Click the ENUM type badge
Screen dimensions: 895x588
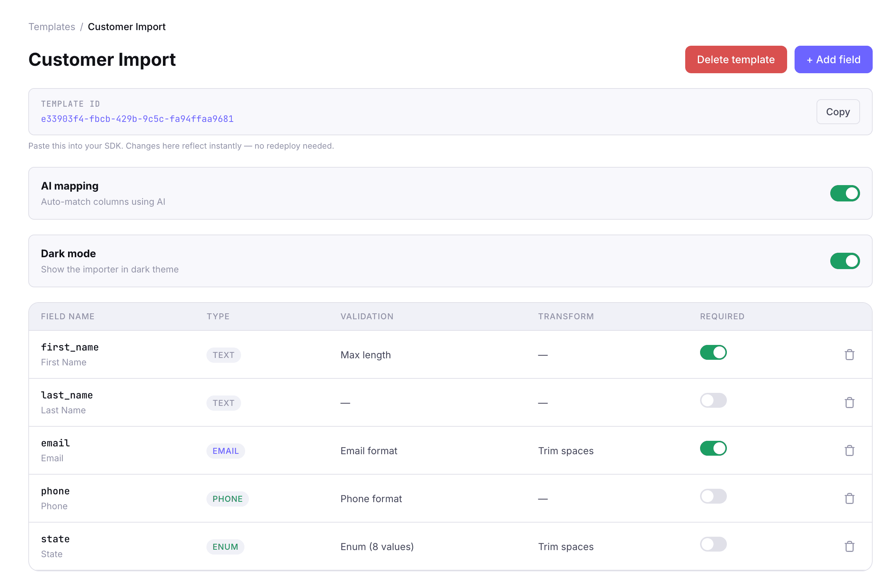pyautogui.click(x=225, y=547)
